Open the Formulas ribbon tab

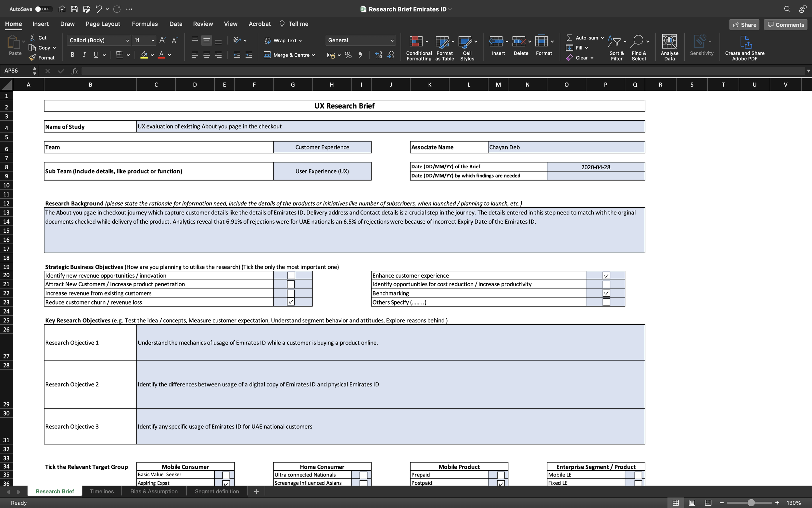click(x=145, y=24)
